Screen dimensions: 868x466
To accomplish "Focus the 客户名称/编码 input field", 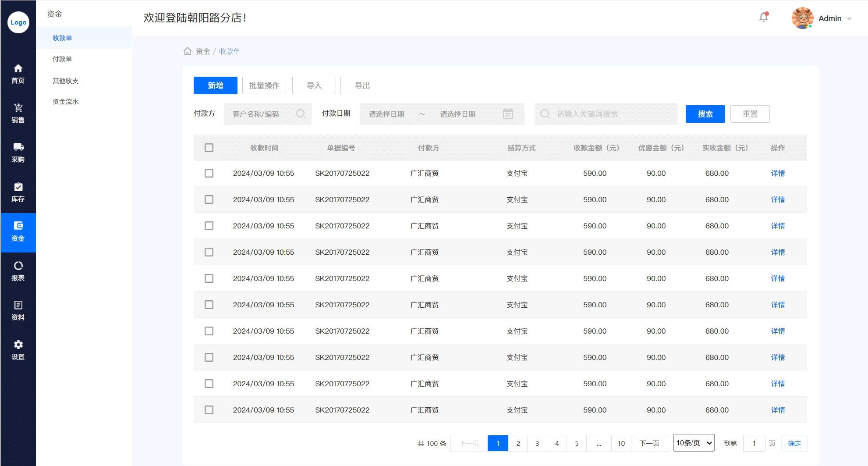I will pyautogui.click(x=268, y=114).
